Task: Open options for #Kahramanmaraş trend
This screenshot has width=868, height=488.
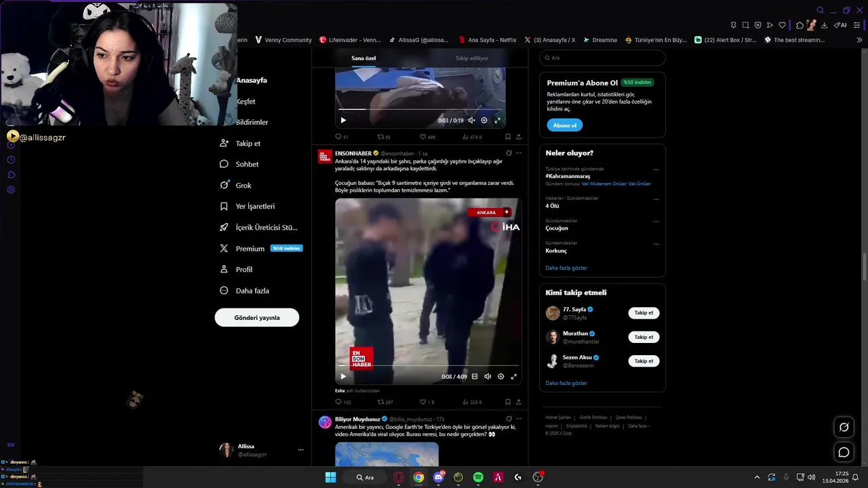Action: 656,169
